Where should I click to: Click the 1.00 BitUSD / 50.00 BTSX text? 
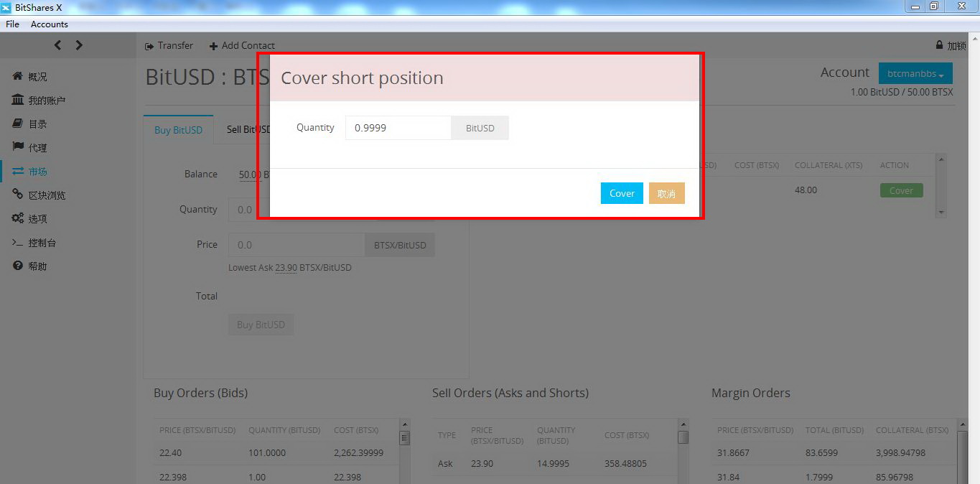point(902,93)
